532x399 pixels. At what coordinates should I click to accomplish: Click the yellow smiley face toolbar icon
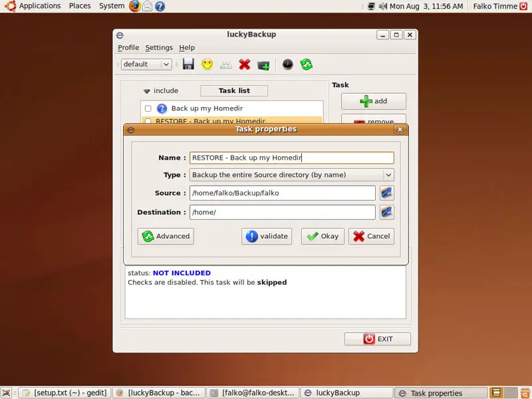click(x=207, y=64)
